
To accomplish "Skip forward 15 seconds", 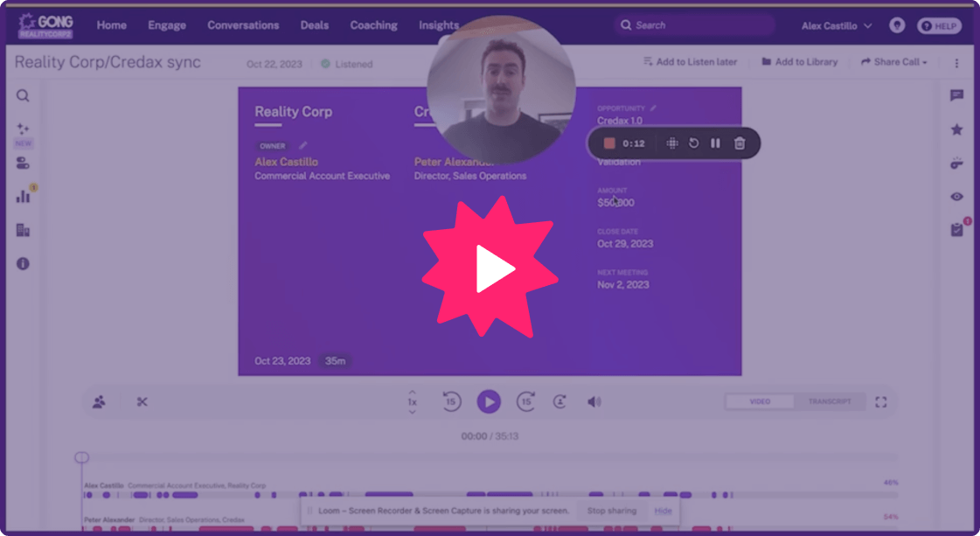I will [x=526, y=401].
